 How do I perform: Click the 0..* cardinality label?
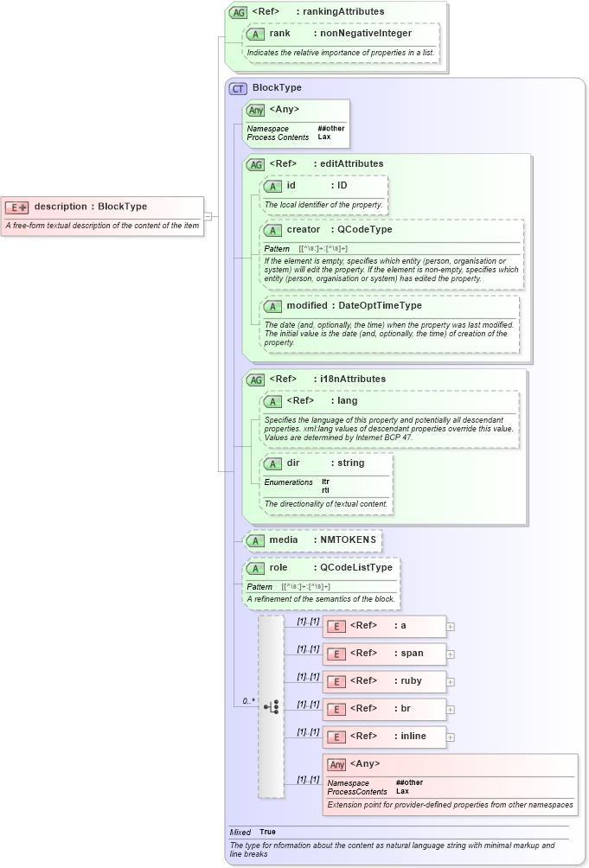[x=249, y=701]
